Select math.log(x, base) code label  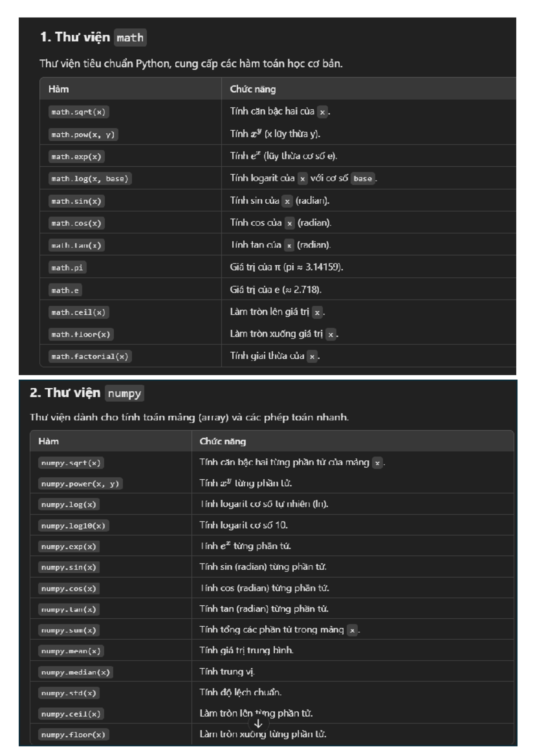[90, 179]
